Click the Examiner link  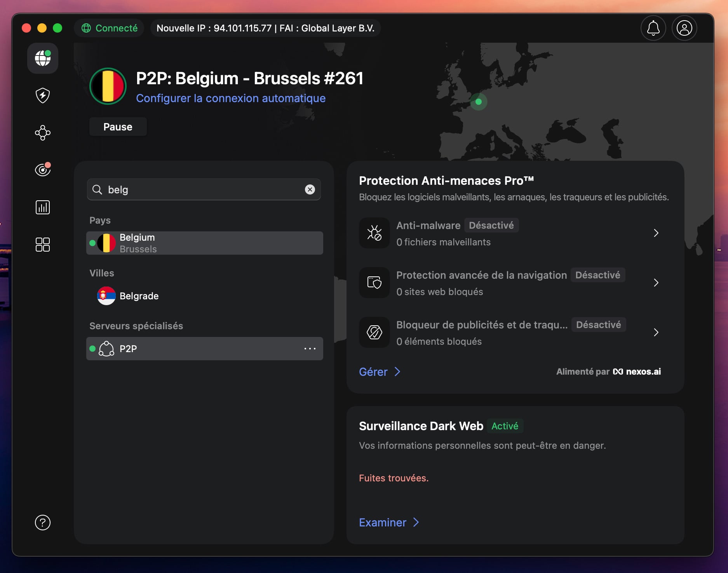389,523
